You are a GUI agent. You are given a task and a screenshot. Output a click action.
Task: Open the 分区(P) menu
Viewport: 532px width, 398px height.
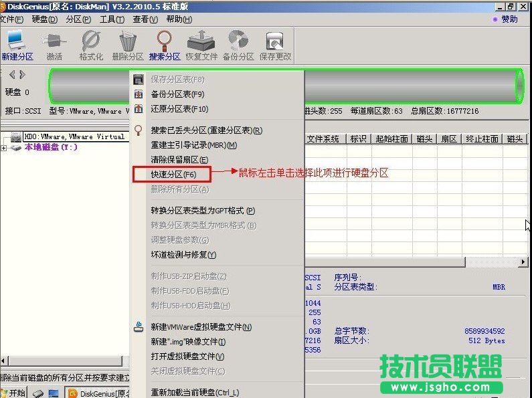click(x=78, y=19)
